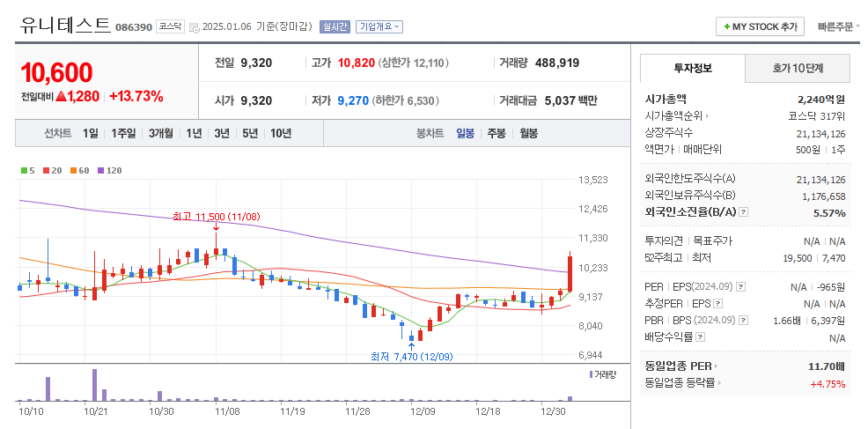
Task: Click the 코스닥 317위 ranking value
Action: tap(817, 116)
